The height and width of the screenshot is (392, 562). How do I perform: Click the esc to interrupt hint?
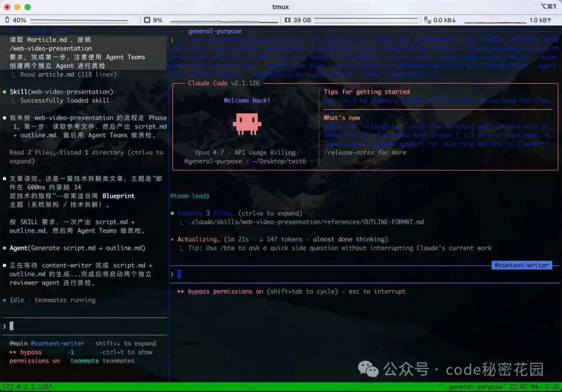point(377,292)
